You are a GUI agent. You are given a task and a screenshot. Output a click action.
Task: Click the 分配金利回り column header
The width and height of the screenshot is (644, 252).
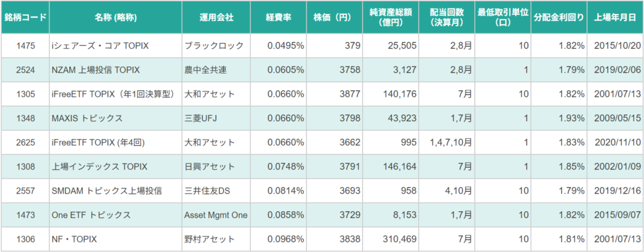tap(558, 18)
